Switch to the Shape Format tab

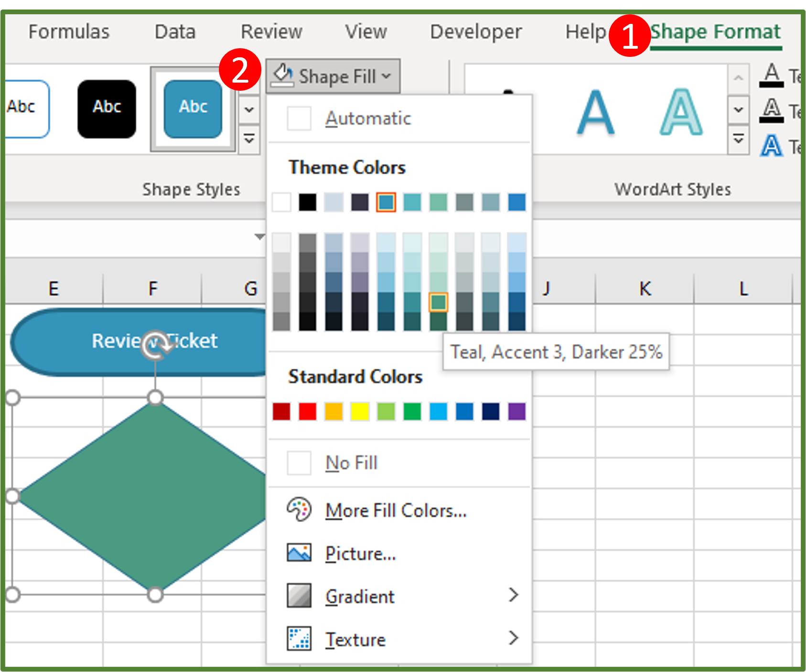[716, 32]
